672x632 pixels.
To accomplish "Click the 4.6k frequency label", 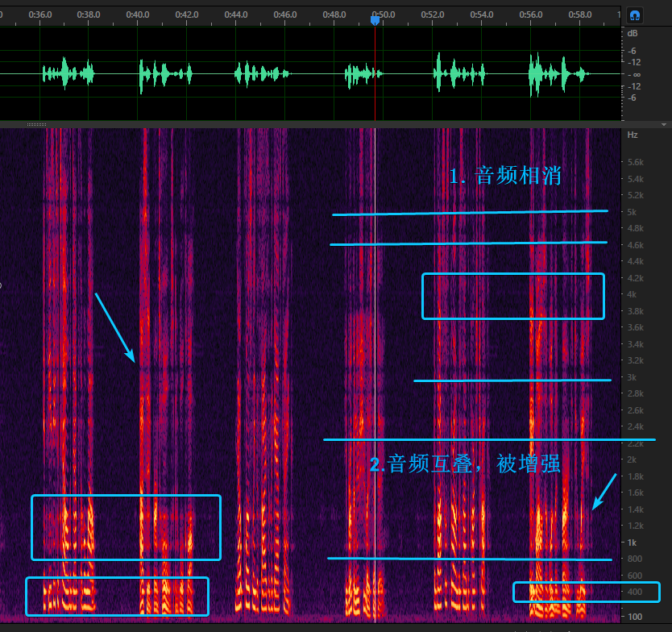I will coord(636,245).
